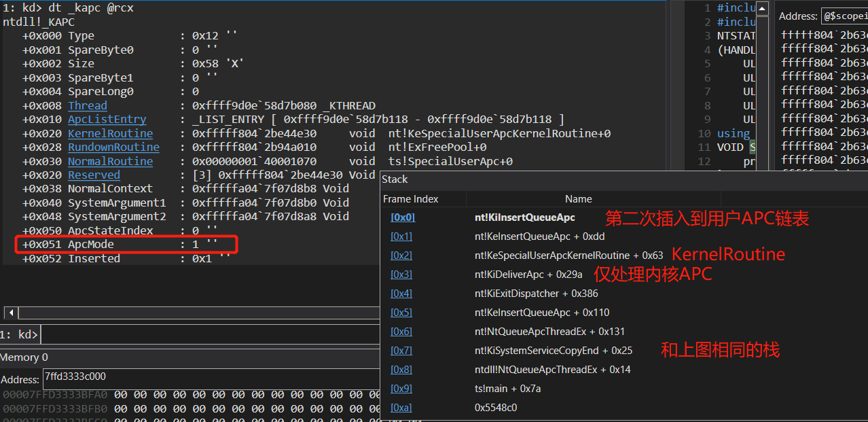This screenshot has height=422, width=868.
Task: Follow the Reserved field link
Action: tap(94, 175)
